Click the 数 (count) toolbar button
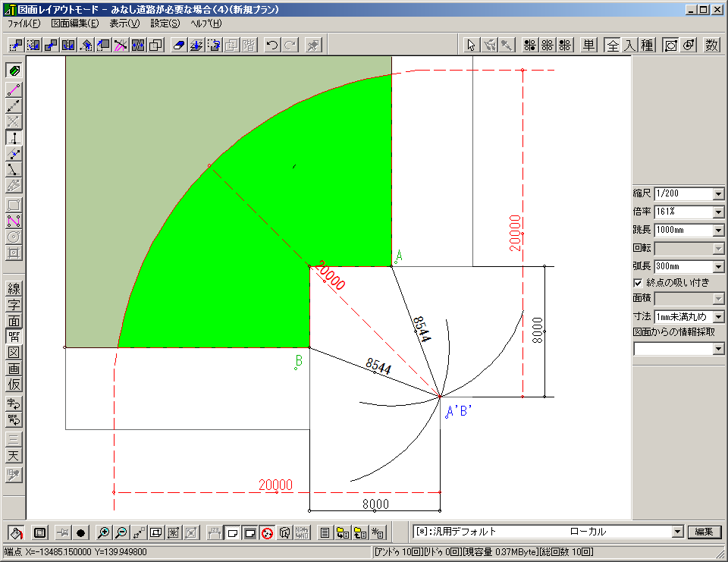 (712, 45)
